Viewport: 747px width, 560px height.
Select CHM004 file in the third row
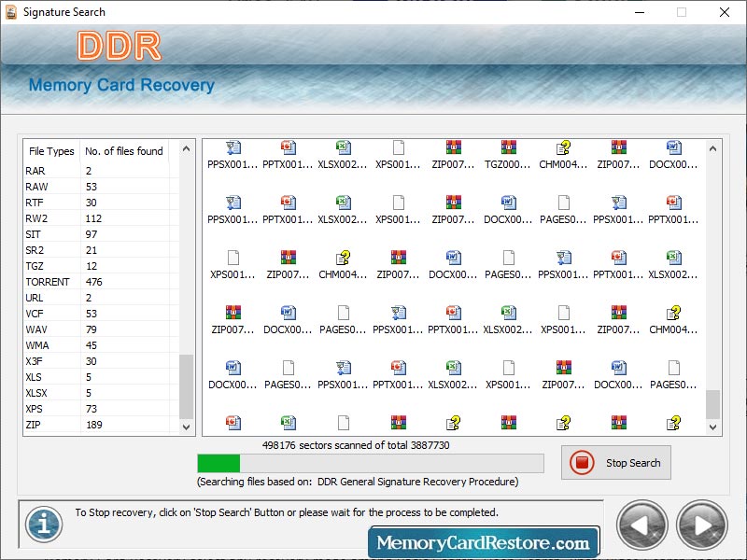343,265
